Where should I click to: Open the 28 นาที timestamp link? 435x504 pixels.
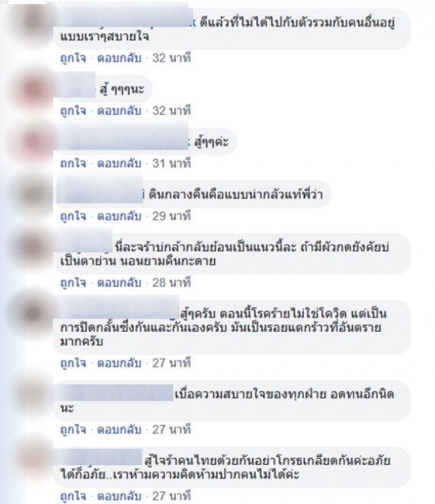(x=171, y=283)
